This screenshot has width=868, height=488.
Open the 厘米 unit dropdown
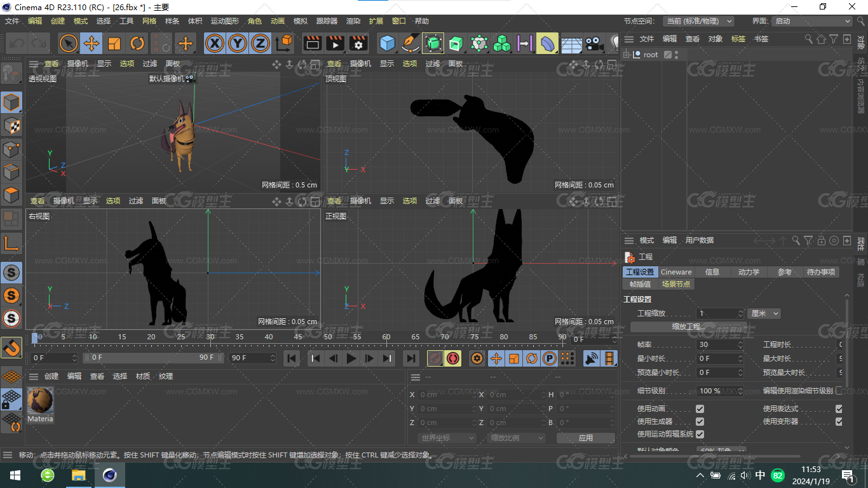764,313
